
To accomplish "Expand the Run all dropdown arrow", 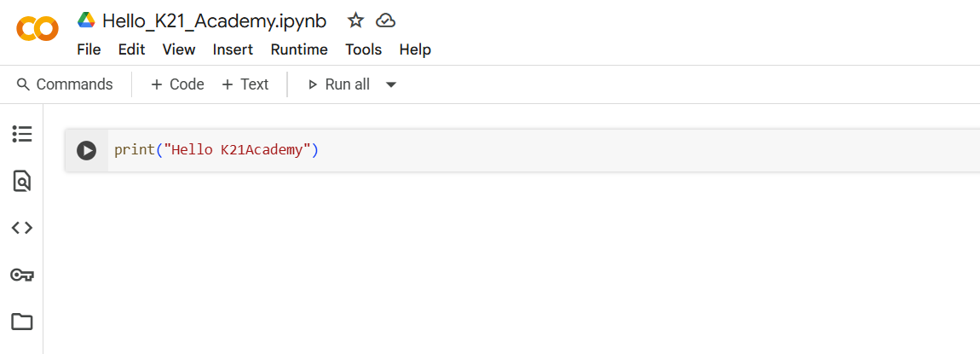I will [x=391, y=84].
